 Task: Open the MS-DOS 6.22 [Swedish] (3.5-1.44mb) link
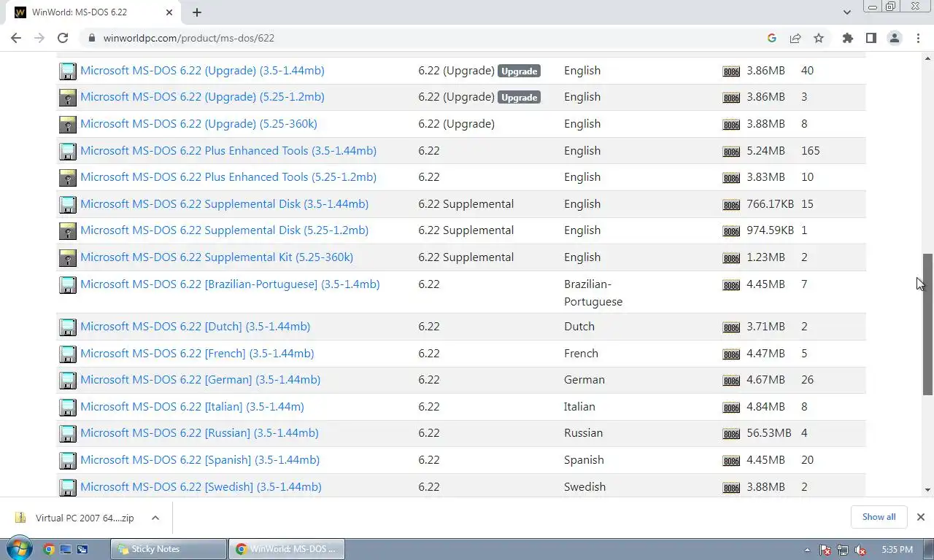pos(201,486)
